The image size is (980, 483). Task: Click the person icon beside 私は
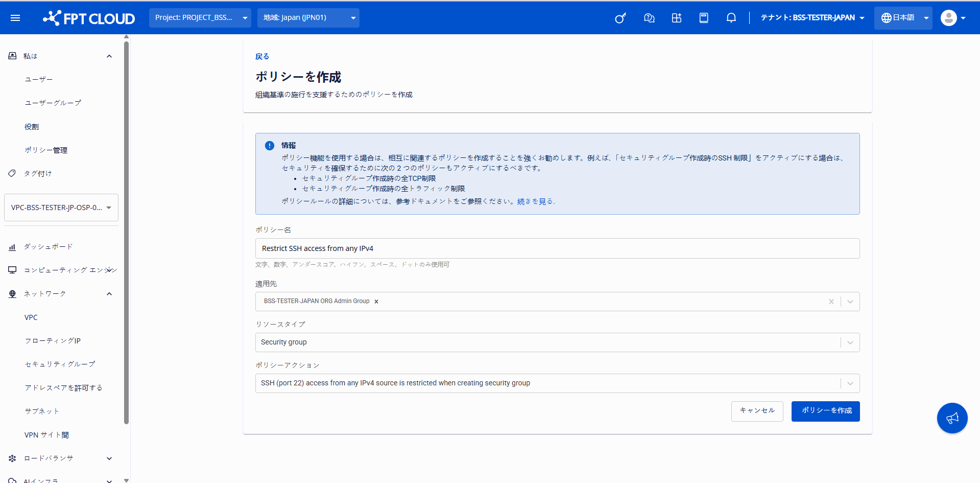12,56
